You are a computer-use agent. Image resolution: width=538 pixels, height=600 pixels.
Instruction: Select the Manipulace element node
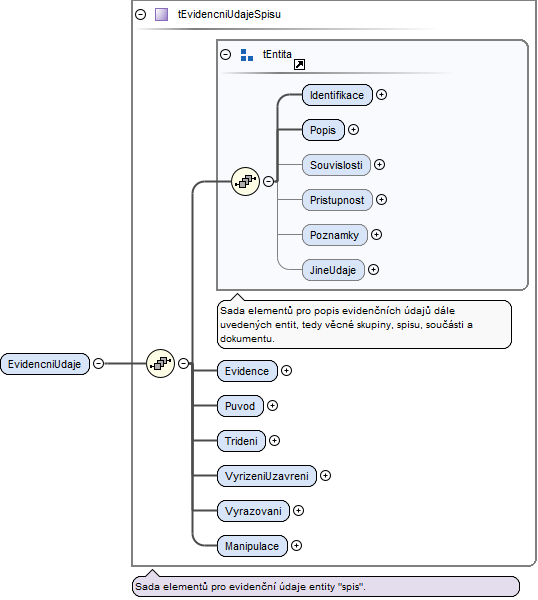(252, 546)
